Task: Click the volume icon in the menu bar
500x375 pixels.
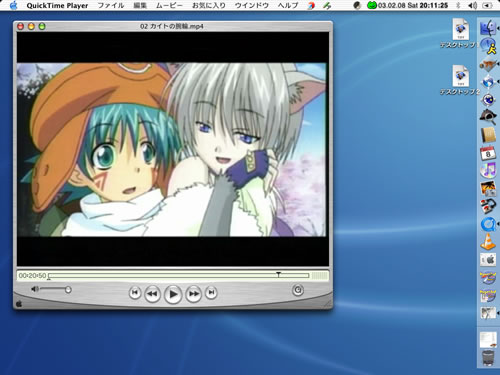Action: [x=472, y=6]
